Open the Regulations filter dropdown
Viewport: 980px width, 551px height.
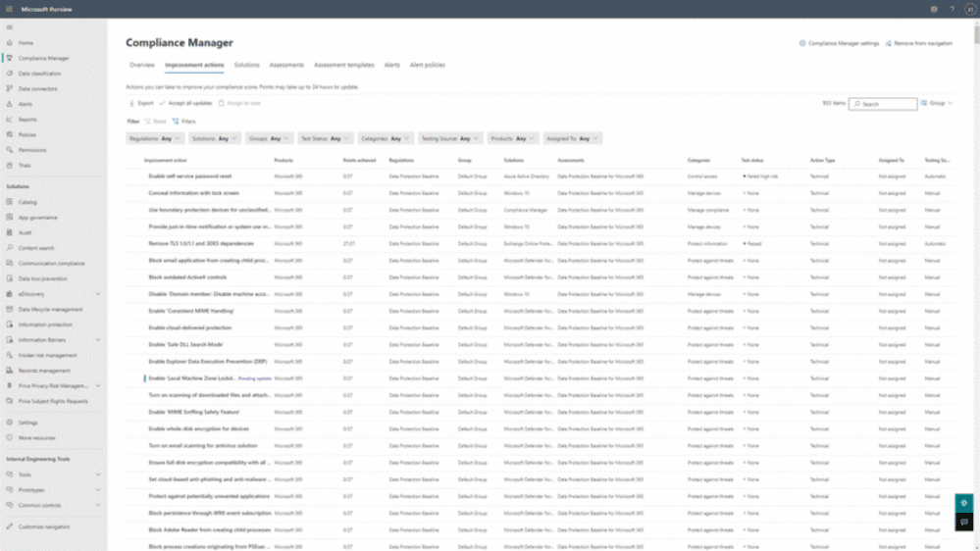(x=155, y=138)
